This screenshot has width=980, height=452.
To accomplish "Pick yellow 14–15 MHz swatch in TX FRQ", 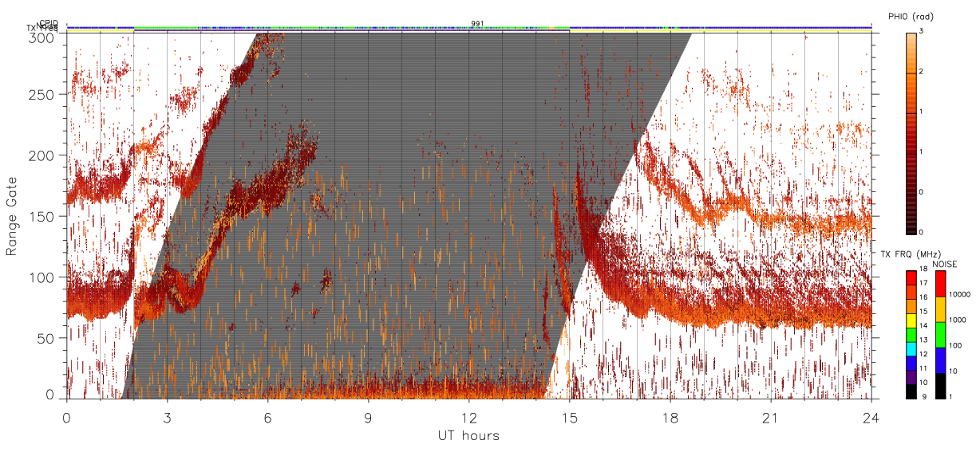I will click(911, 320).
